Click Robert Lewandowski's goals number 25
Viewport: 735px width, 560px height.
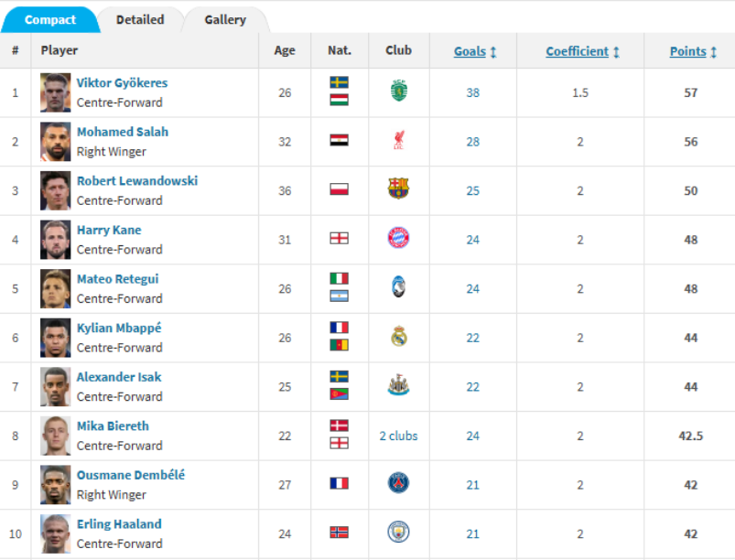coord(472,190)
